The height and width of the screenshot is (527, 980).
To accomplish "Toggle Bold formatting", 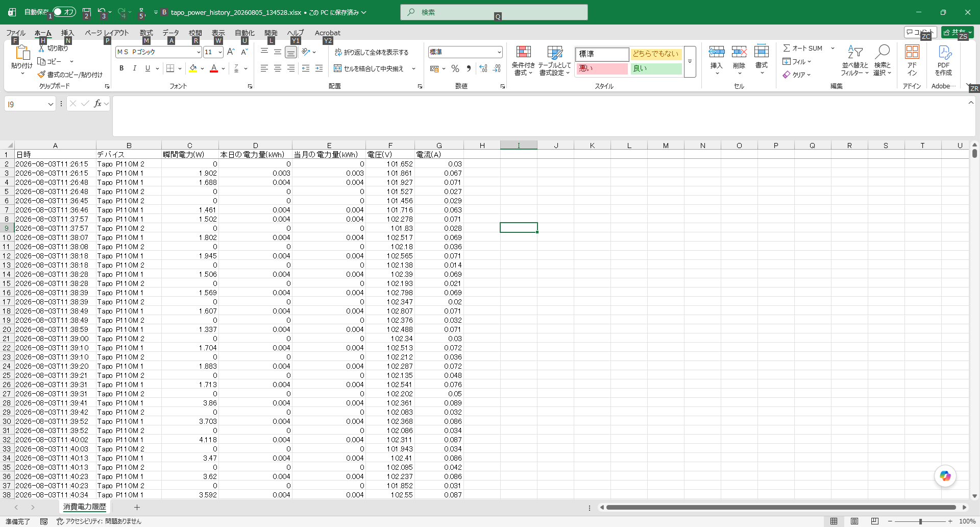I will pyautogui.click(x=121, y=68).
